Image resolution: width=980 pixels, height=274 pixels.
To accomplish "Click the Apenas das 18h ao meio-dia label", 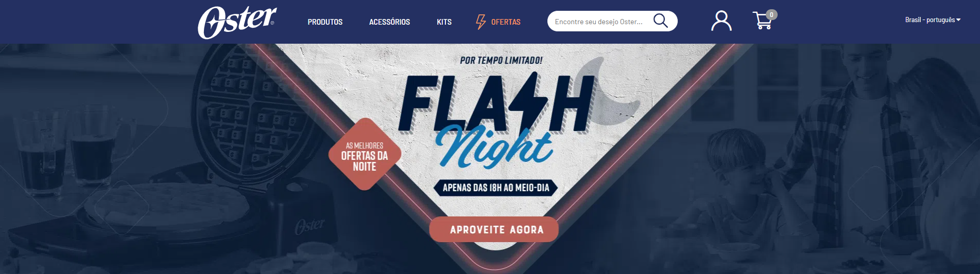I will click(496, 188).
